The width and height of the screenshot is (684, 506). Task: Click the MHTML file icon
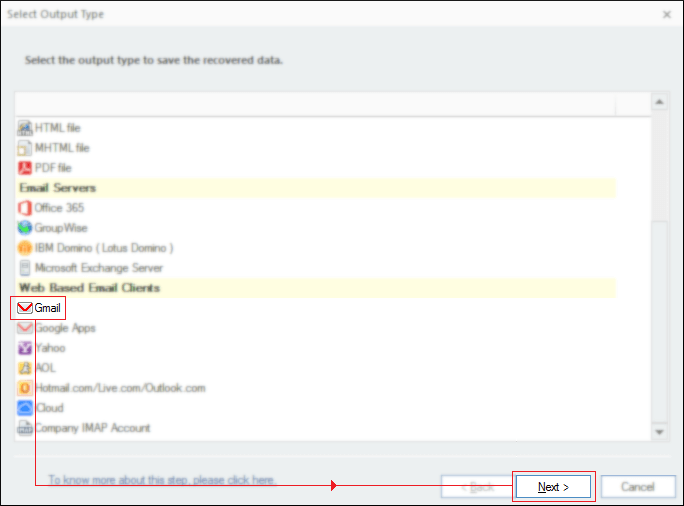click(x=24, y=148)
